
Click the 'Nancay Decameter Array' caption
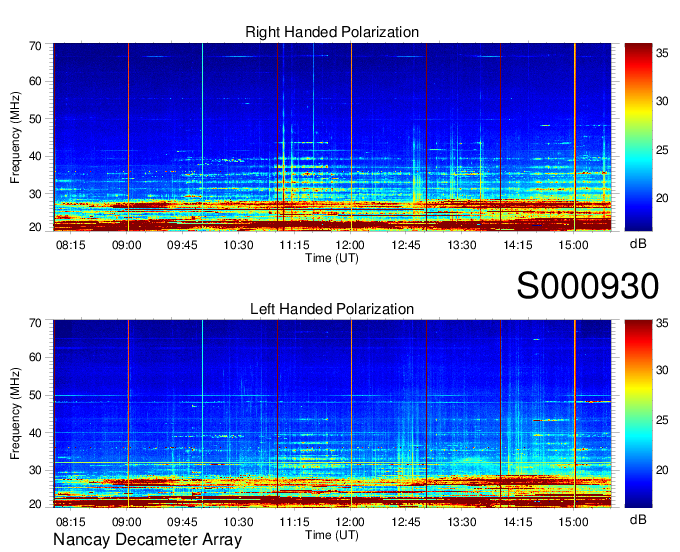pyautogui.click(x=147, y=540)
